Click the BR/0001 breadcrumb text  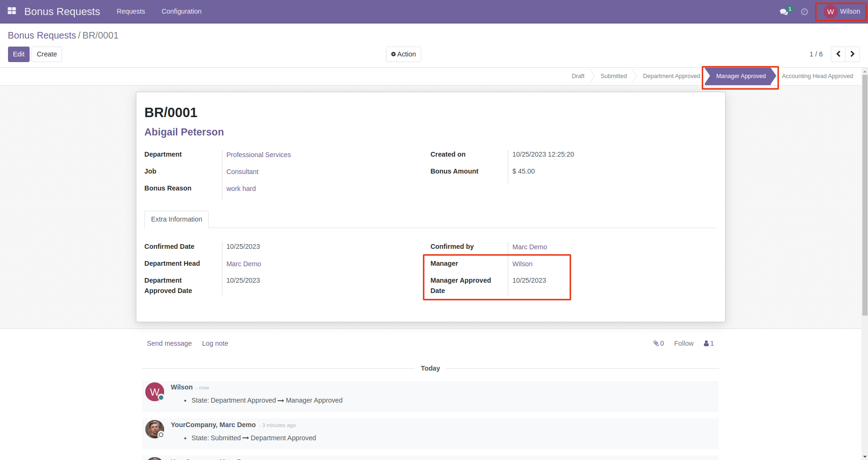[101, 35]
